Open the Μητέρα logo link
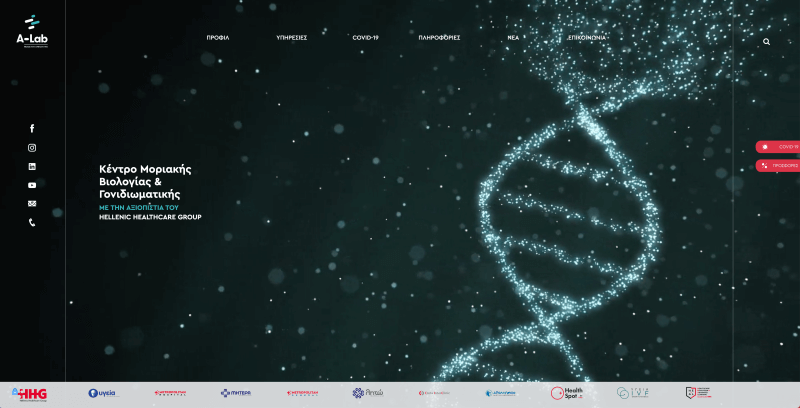This screenshot has height=408, width=800. pyautogui.click(x=236, y=393)
